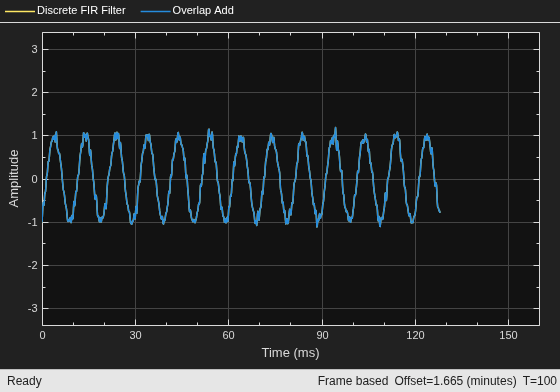Screen dimensions: 560x392
Task: Click the amplitude 0 tick label
Action: 34,179
